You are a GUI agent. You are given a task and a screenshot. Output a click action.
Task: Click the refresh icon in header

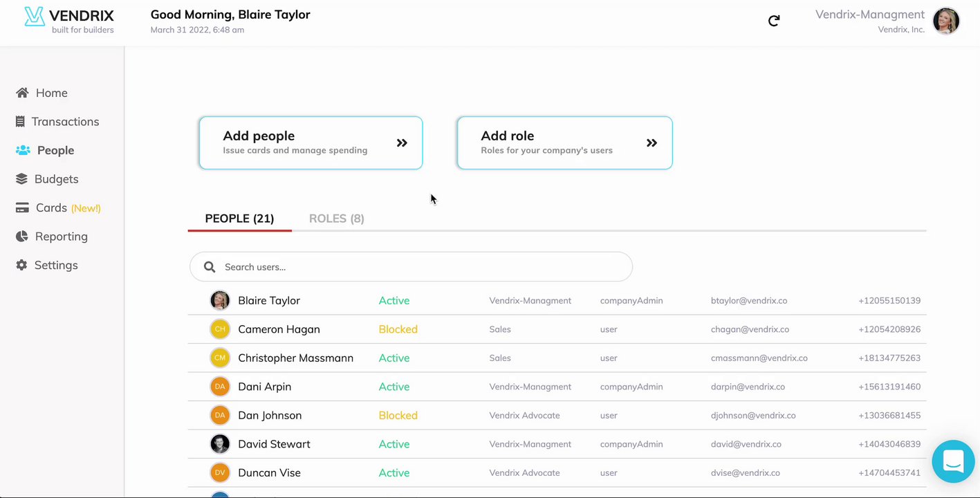774,21
